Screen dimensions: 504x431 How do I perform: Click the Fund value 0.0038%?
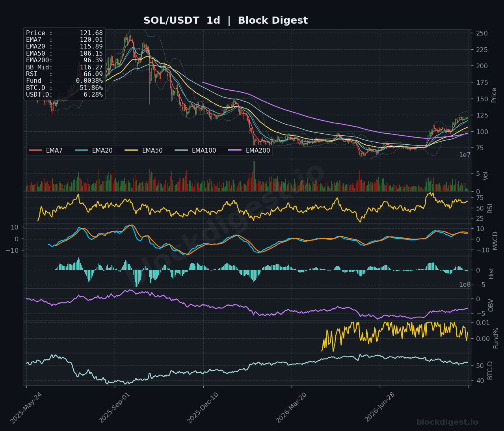point(89,81)
